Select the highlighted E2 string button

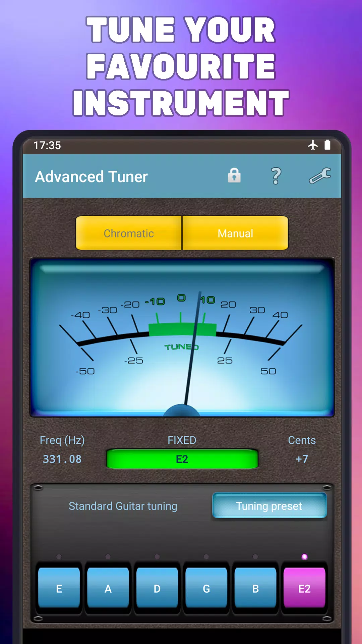(x=304, y=588)
